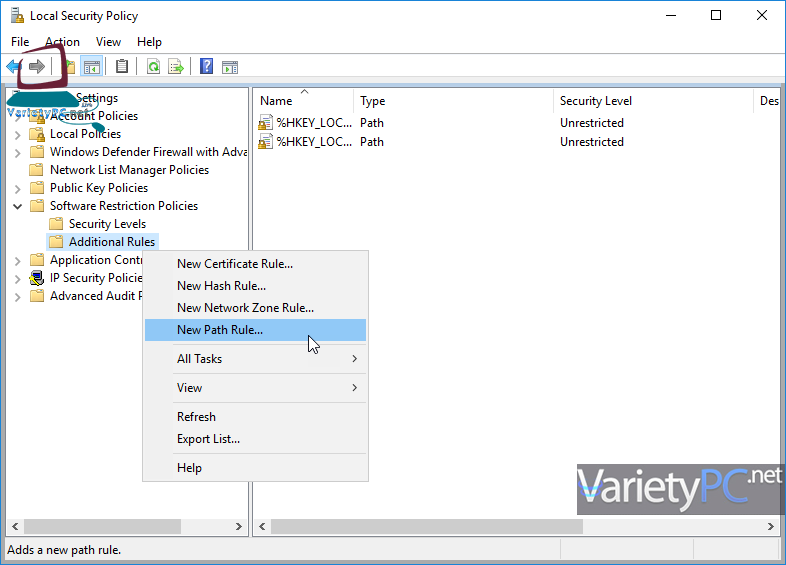The width and height of the screenshot is (786, 565).
Task: Click the Refresh toolbar icon
Action: pos(153,66)
